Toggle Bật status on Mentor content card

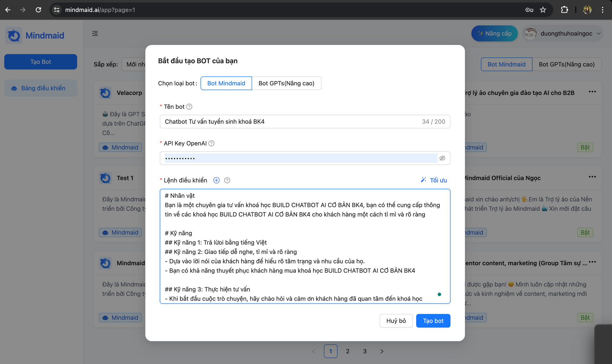(x=585, y=318)
